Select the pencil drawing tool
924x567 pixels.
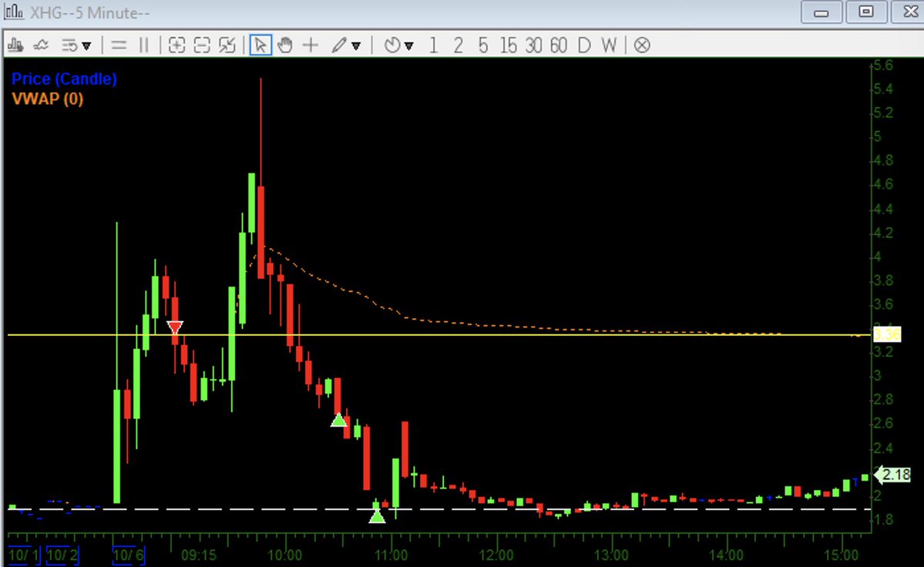click(x=339, y=45)
